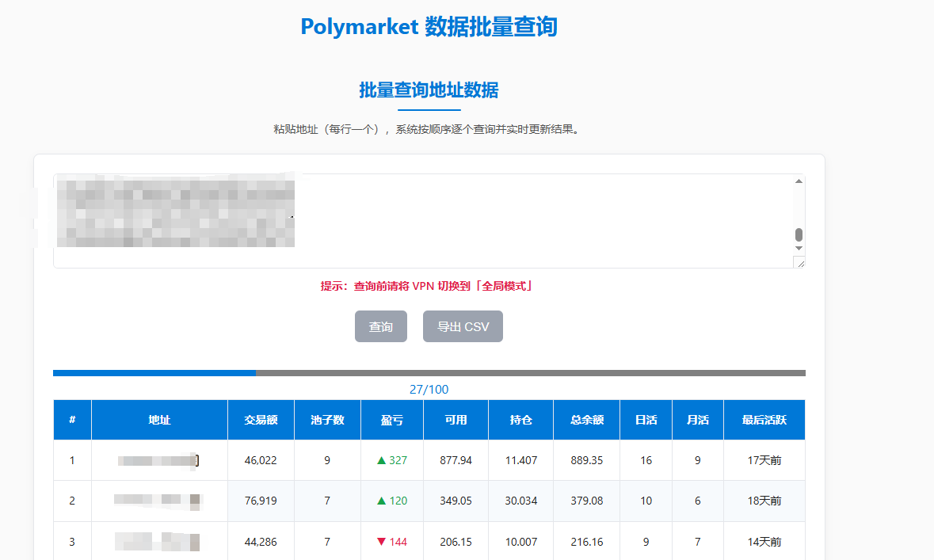Click the red VPN 全局模式 hint text

pos(427,286)
